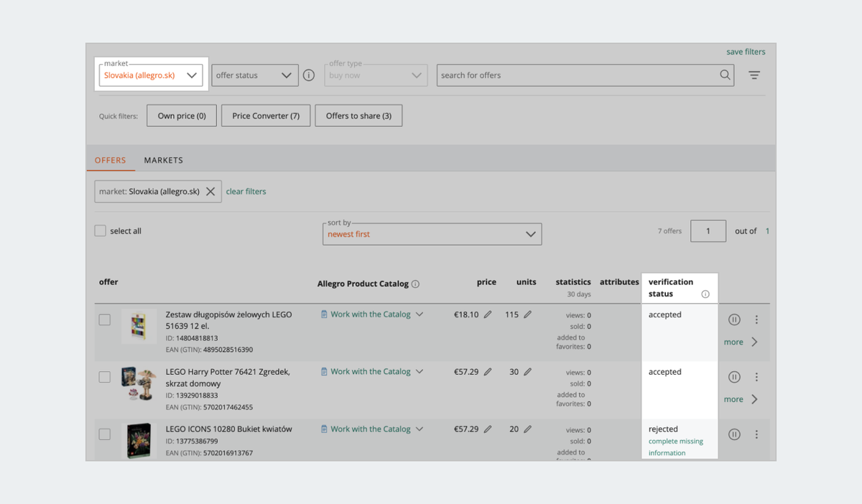Edit the LEGO ICONS €57.29 price pencil icon

coord(488,429)
